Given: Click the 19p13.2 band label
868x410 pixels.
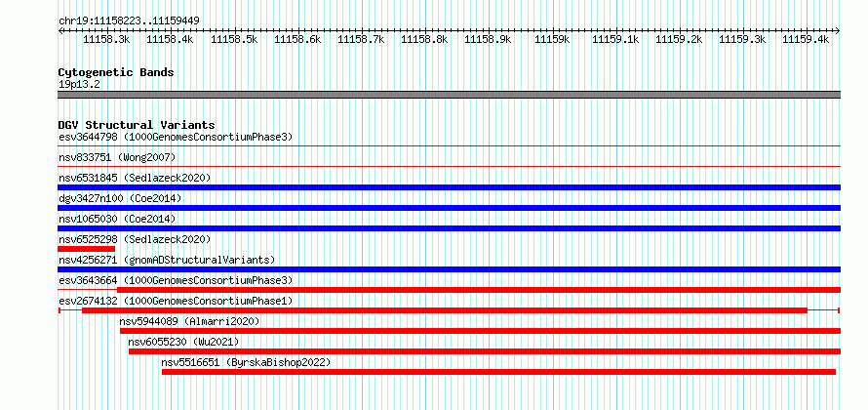Looking at the screenshot, I should 79,85.
